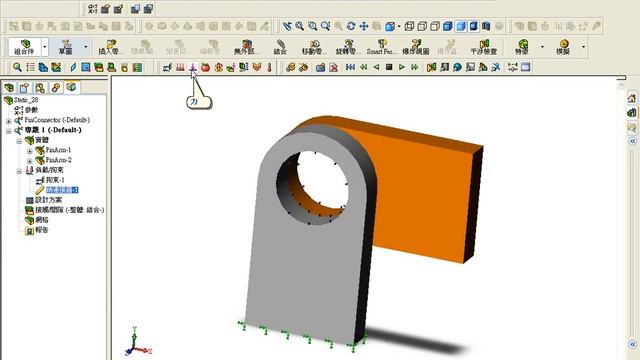Toggle Shaded display mode
The width and height of the screenshot is (640, 360).
pyautogui.click(x=461, y=26)
